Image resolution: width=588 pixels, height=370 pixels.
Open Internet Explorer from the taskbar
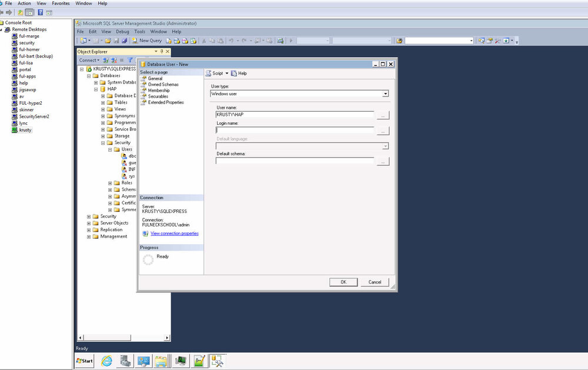click(x=106, y=361)
